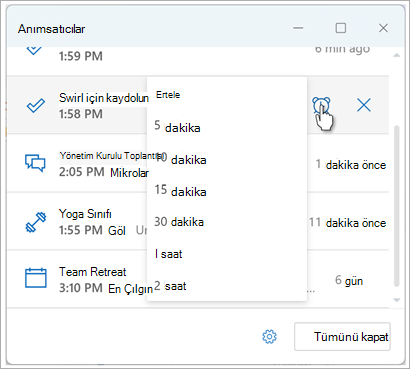Click the Yoga Sınıfı dumbbell icon
Image resolution: width=410 pixels, height=369 pixels.
[x=36, y=222]
